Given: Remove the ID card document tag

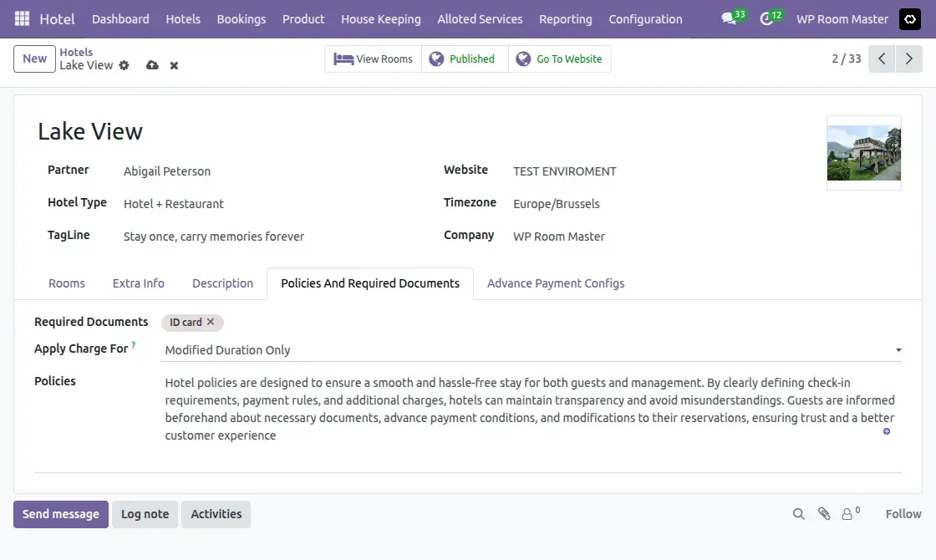Looking at the screenshot, I should coord(211,322).
